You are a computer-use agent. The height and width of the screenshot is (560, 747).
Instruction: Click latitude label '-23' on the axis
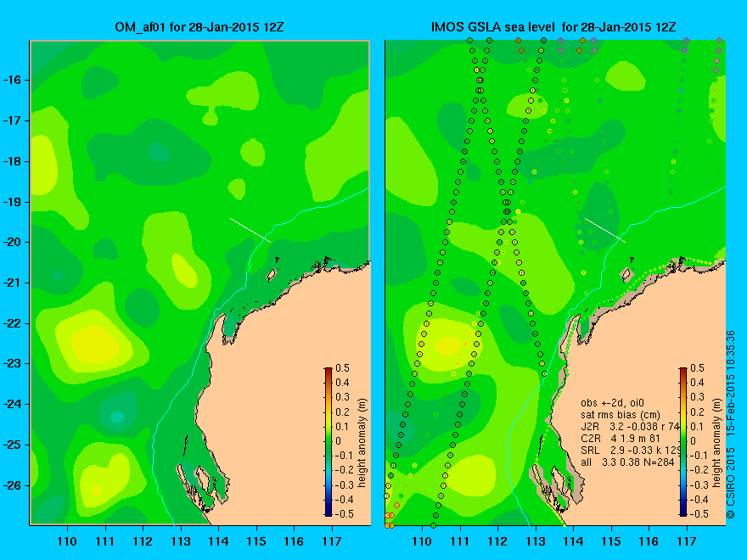tap(11, 363)
